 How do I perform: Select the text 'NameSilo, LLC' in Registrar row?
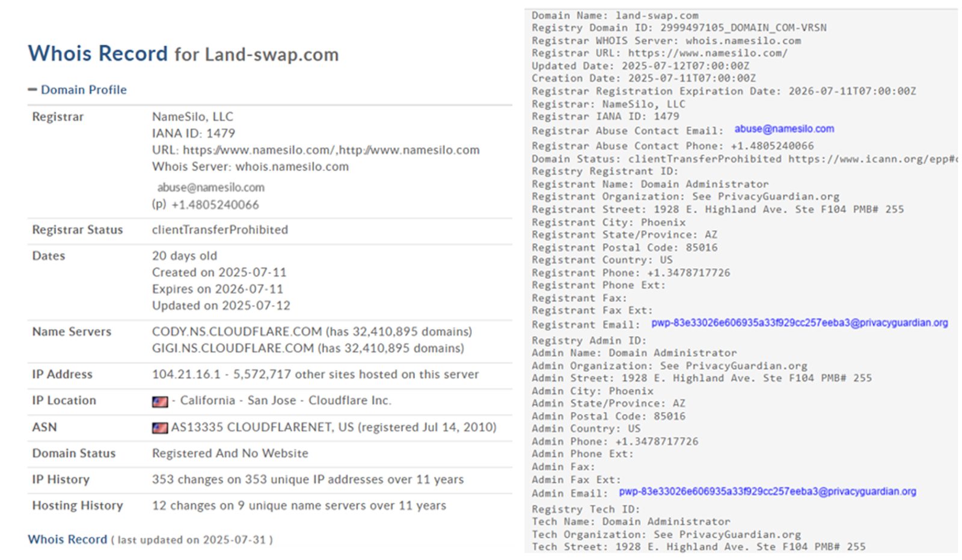click(x=192, y=117)
